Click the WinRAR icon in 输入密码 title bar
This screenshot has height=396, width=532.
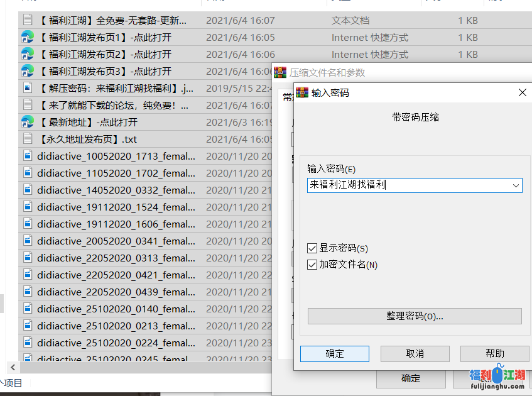[302, 92]
